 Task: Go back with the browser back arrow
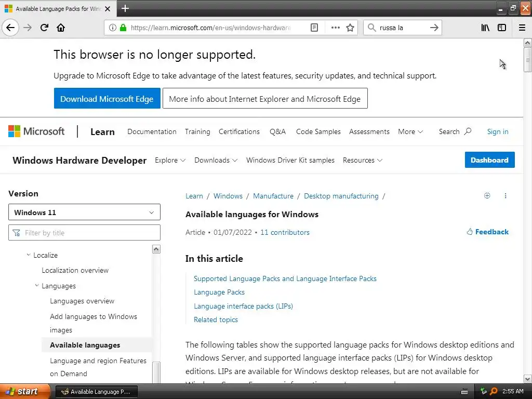pos(10,28)
